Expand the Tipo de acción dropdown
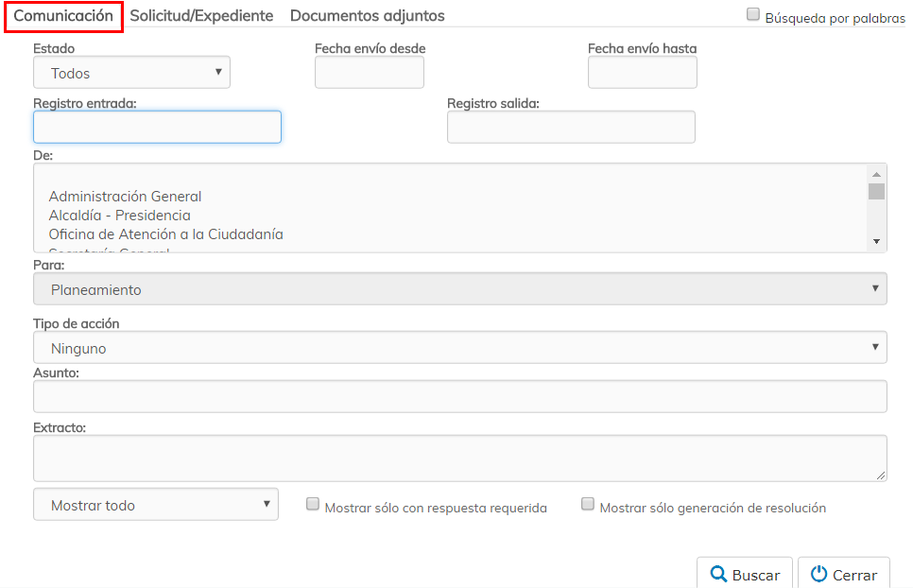 tap(459, 348)
